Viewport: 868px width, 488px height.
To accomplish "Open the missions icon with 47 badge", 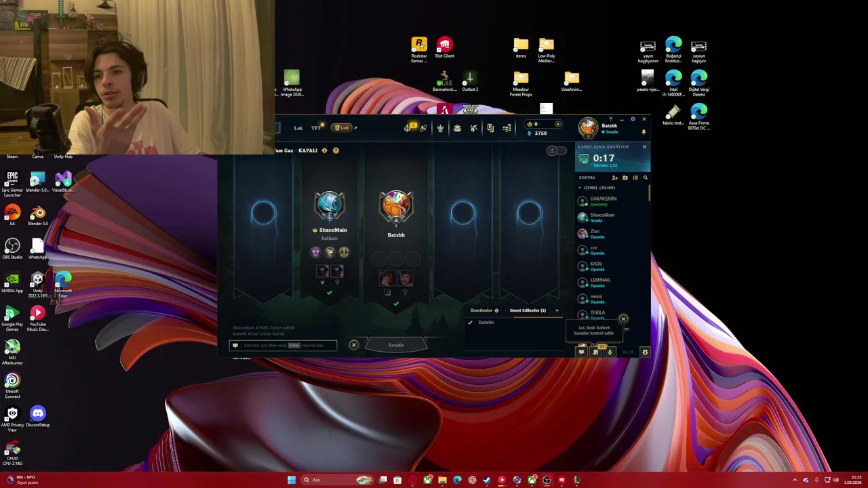I will (596, 351).
